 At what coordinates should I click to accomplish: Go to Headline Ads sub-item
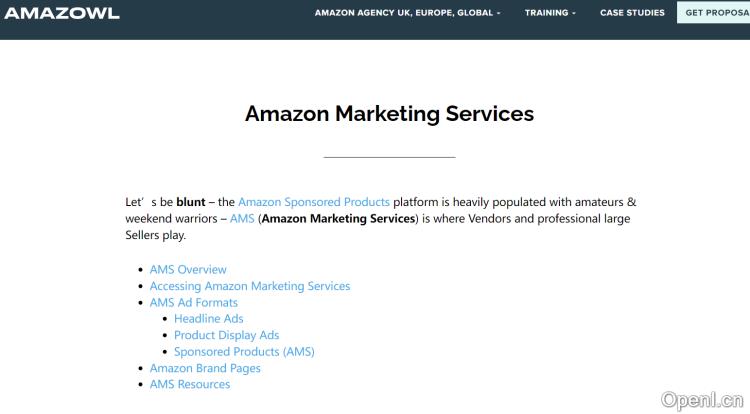point(209,319)
